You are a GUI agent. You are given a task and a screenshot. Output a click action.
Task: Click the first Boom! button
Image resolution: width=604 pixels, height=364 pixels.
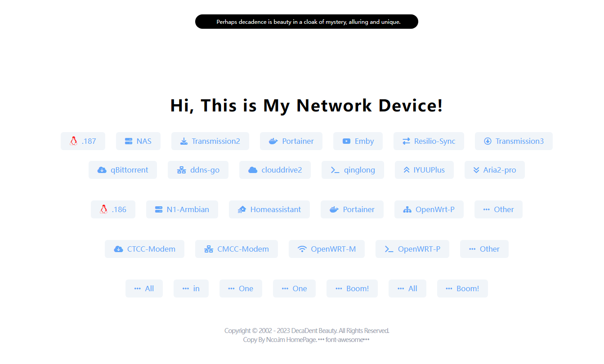click(352, 289)
